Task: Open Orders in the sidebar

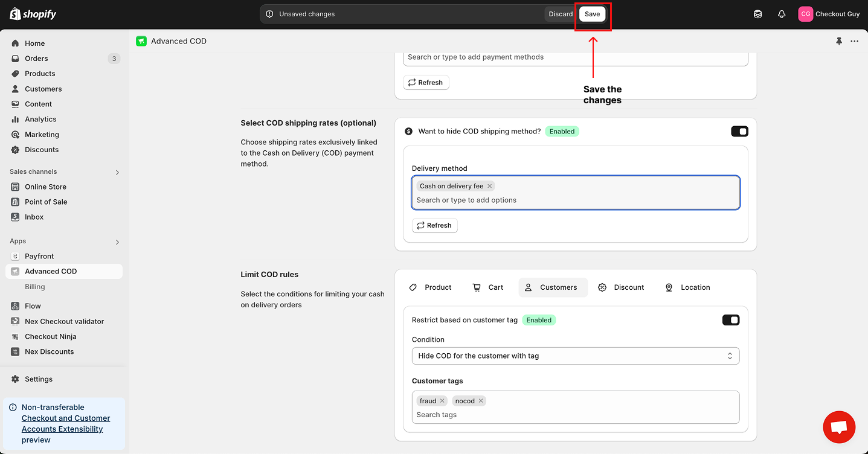Action: (36, 59)
